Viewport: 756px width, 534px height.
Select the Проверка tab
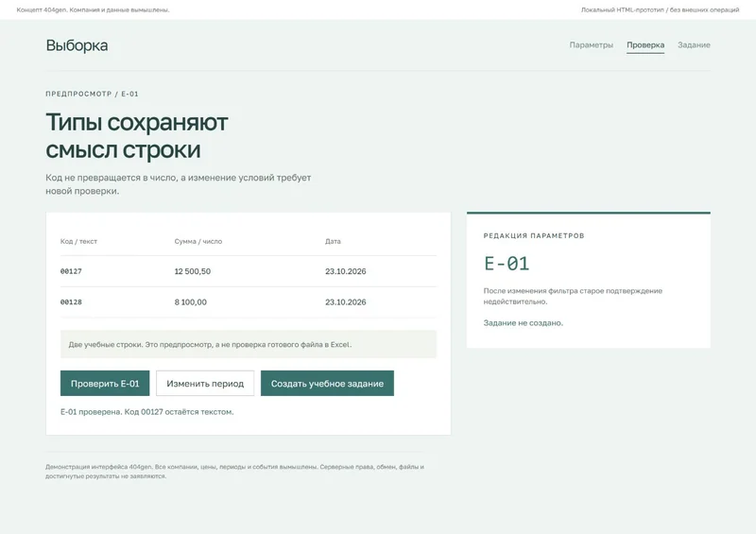645,44
